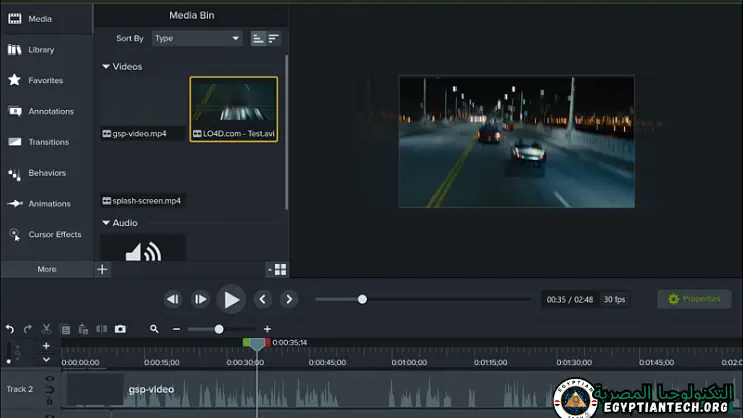This screenshot has height=418, width=743.
Task: Undo the last action
Action: tap(9, 329)
